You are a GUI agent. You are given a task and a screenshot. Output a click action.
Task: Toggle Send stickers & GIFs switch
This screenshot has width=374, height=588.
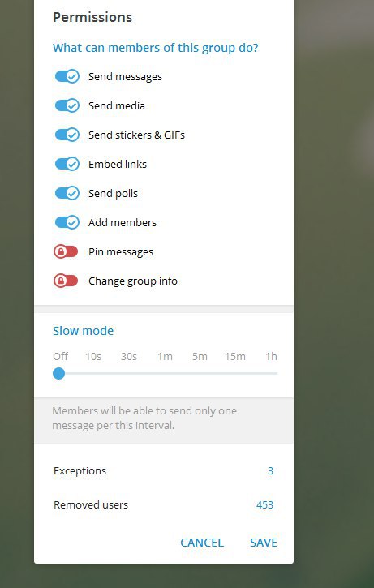click(67, 135)
